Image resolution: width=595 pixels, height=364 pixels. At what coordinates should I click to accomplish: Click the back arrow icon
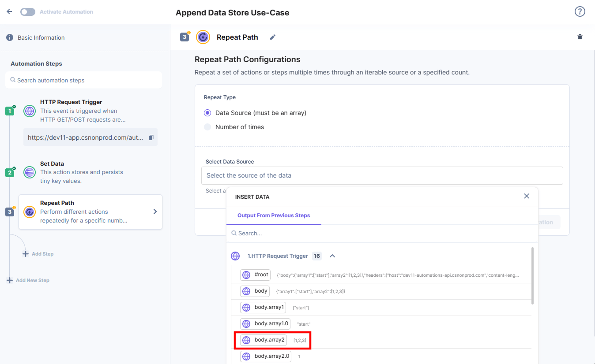pos(9,11)
